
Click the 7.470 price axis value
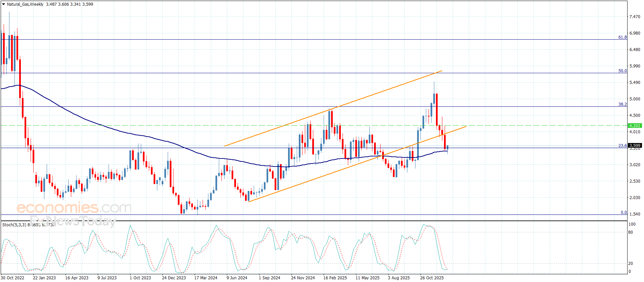(635, 17)
